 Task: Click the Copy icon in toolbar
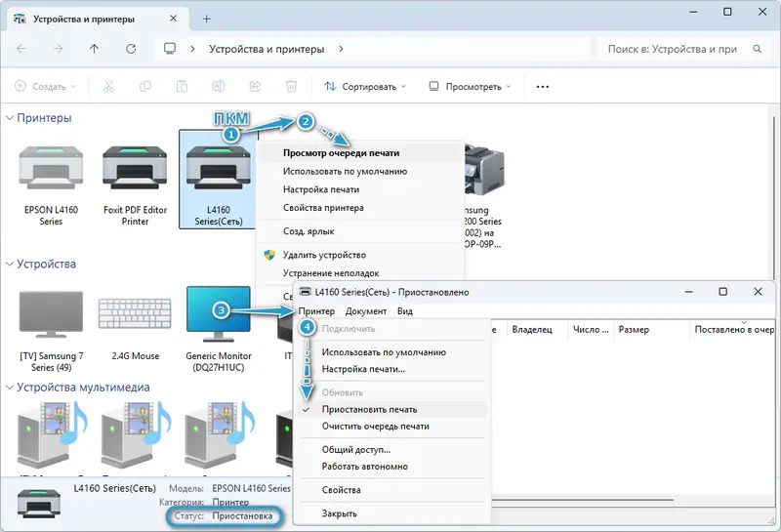(x=145, y=87)
